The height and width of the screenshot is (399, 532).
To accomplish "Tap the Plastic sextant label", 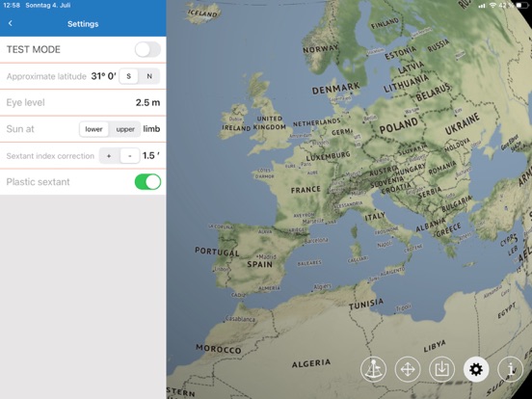I will tap(38, 182).
